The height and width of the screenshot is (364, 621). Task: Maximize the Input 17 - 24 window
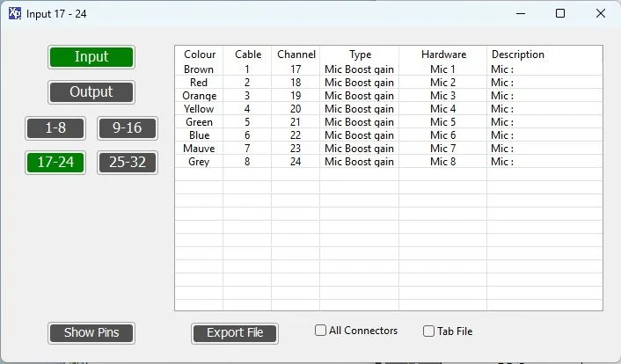[560, 13]
